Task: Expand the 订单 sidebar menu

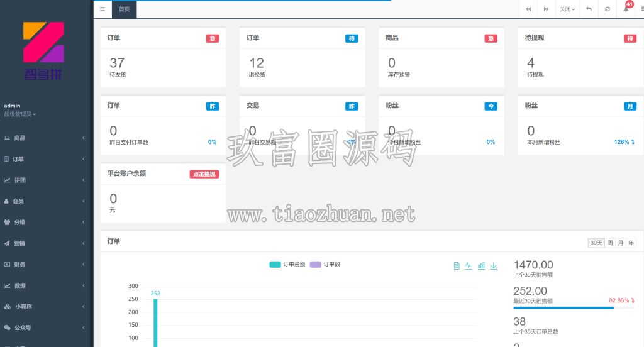Action: tap(45, 159)
